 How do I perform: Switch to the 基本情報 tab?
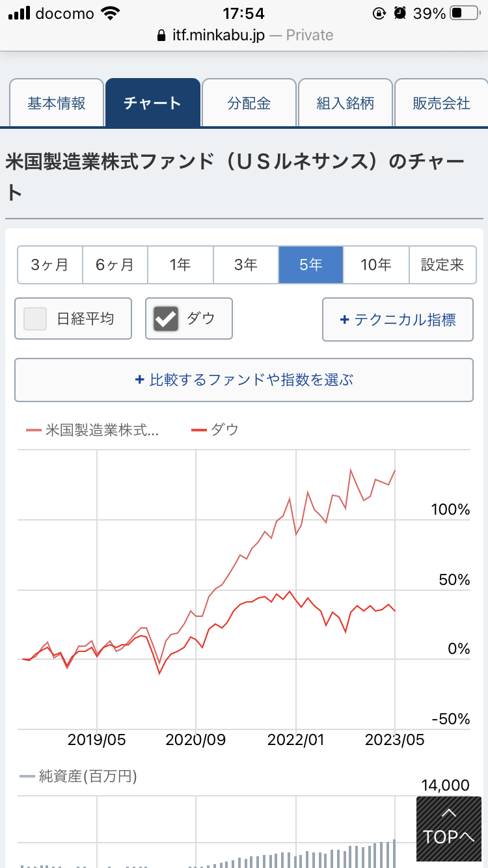pos(57,103)
